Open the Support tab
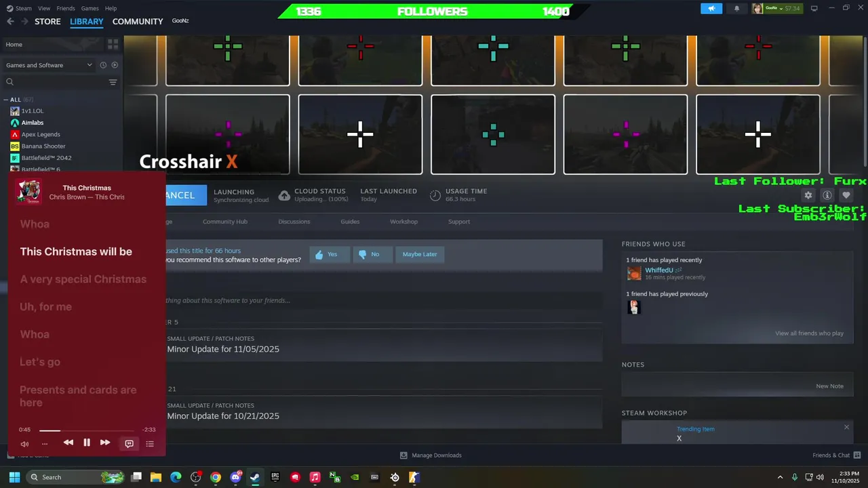The height and width of the screenshot is (488, 868). (459, 222)
